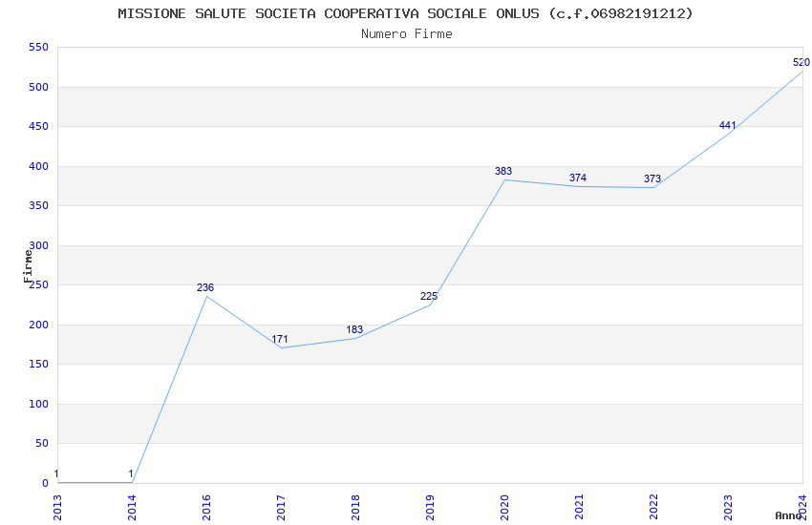Click y-axis value 200
The height and width of the screenshot is (525, 812).
pos(38,325)
